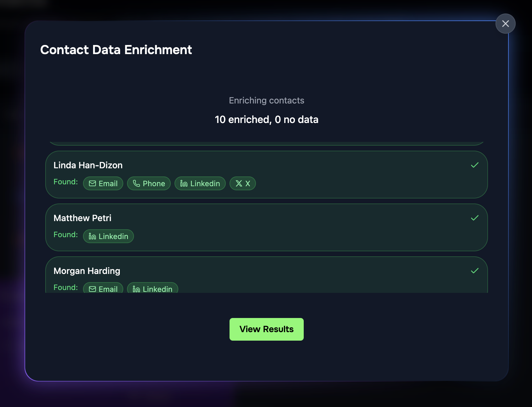Click the LinkedIn icon in Matthew Petri's row
The image size is (532, 407).
[x=92, y=236]
